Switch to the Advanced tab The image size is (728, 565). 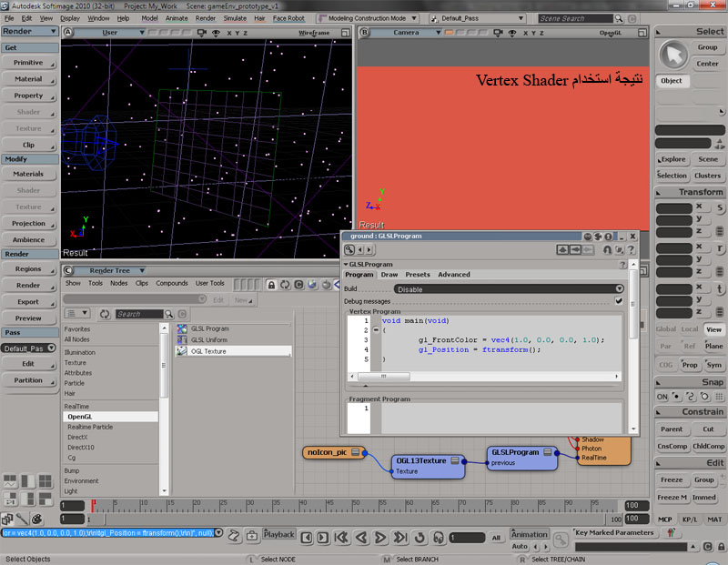pyautogui.click(x=453, y=275)
